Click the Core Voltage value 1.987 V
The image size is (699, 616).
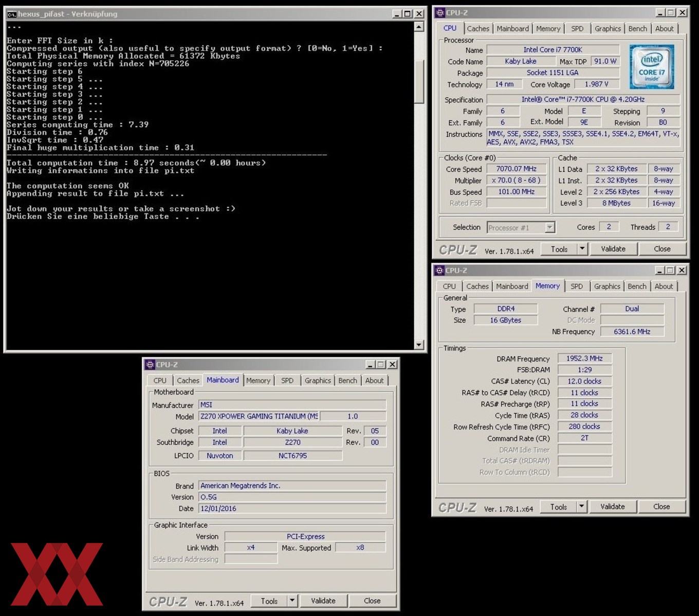(596, 84)
